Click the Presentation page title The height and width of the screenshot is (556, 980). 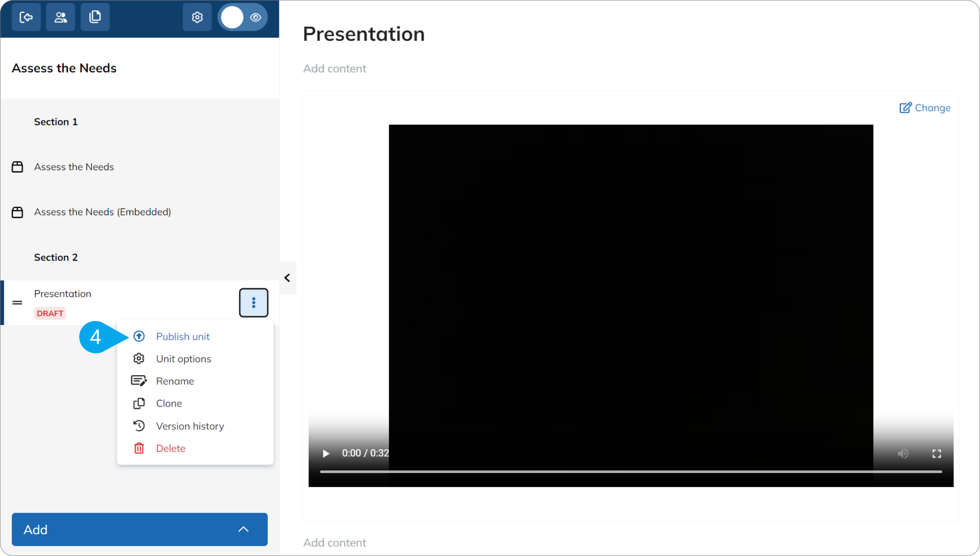pos(364,34)
